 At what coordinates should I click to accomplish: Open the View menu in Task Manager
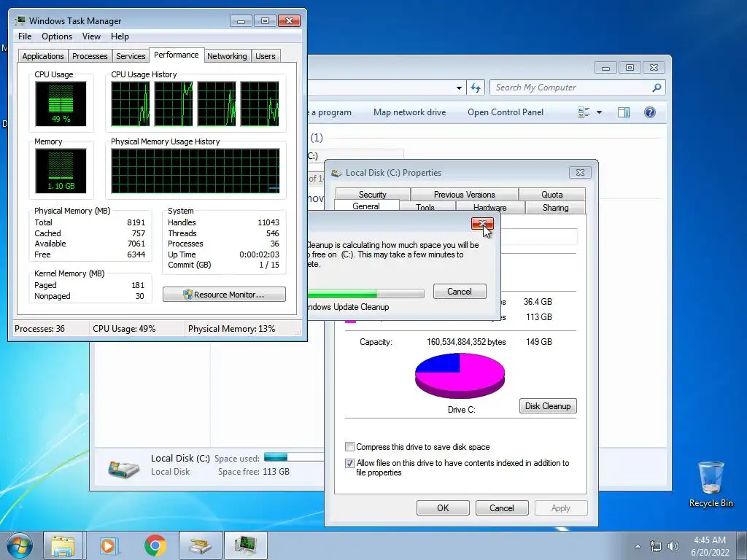(91, 36)
